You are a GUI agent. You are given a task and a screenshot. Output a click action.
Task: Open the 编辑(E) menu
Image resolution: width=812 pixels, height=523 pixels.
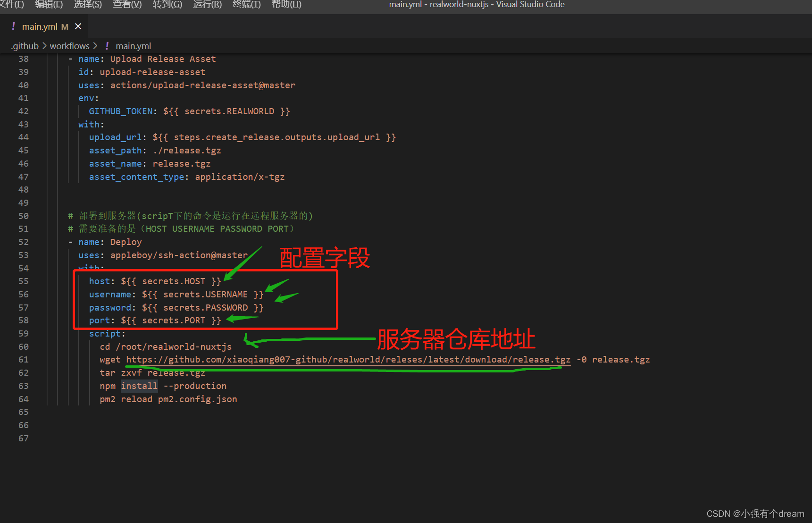pyautogui.click(x=49, y=5)
